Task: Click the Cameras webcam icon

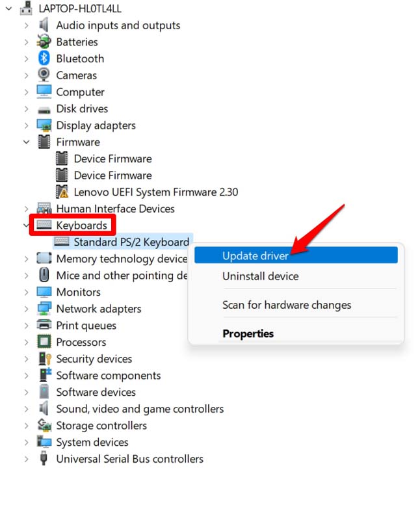Action: coord(44,75)
